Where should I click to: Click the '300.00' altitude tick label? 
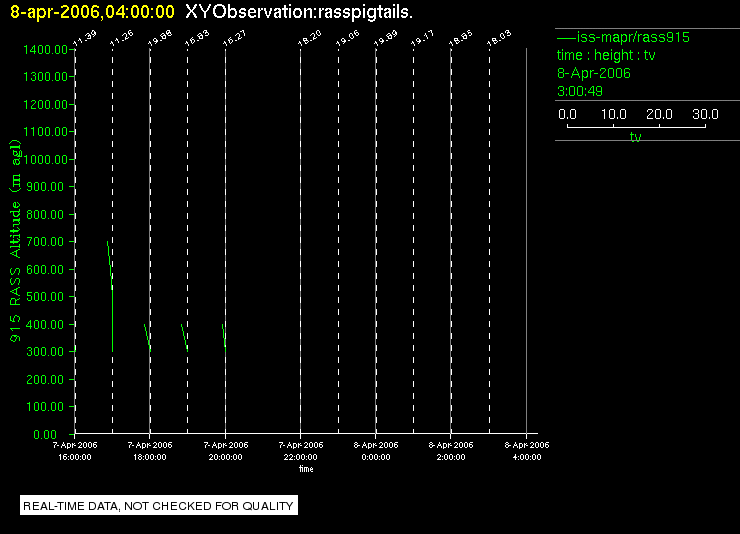click(x=45, y=351)
